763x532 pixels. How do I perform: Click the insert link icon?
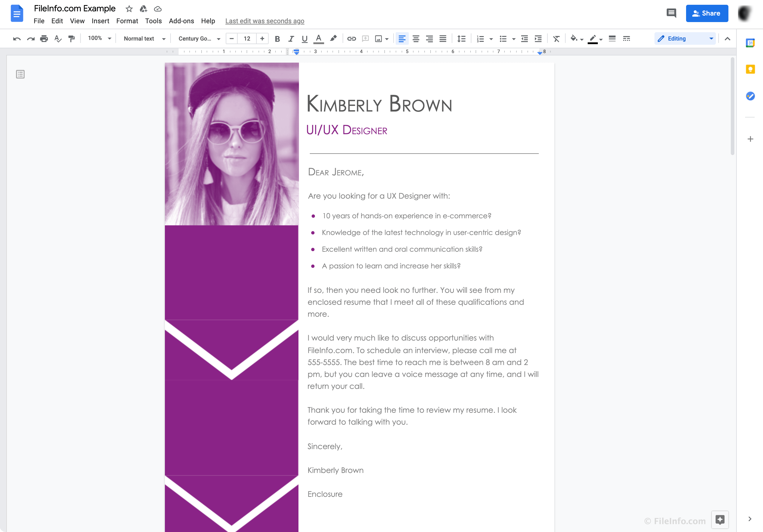[x=351, y=39]
